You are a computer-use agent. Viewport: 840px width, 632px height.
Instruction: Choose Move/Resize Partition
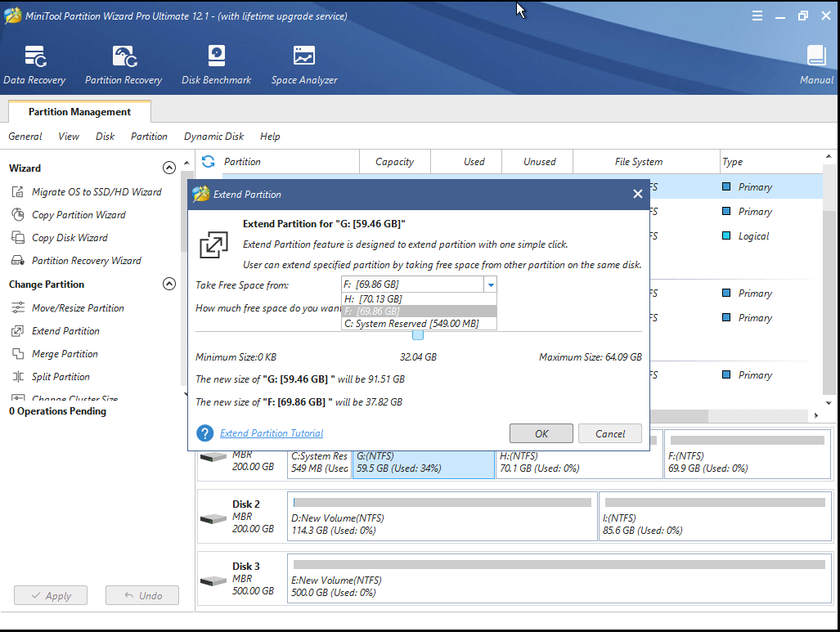coord(78,307)
